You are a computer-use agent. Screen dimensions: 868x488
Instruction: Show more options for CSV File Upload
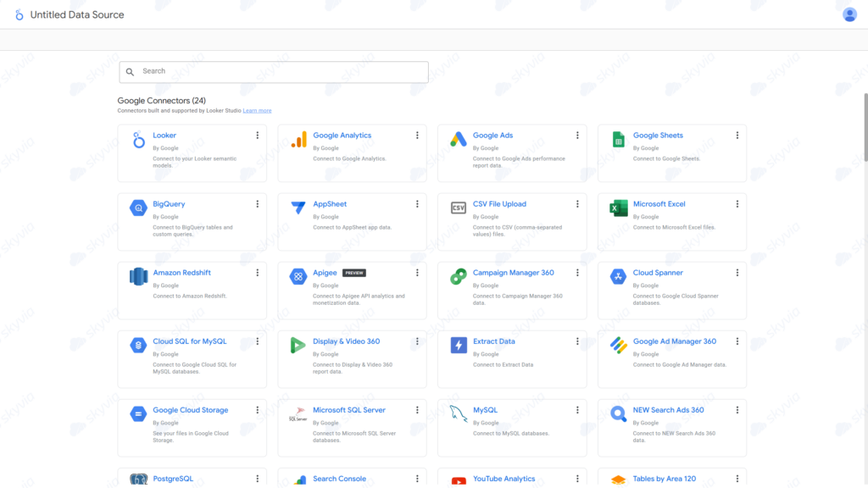click(577, 204)
